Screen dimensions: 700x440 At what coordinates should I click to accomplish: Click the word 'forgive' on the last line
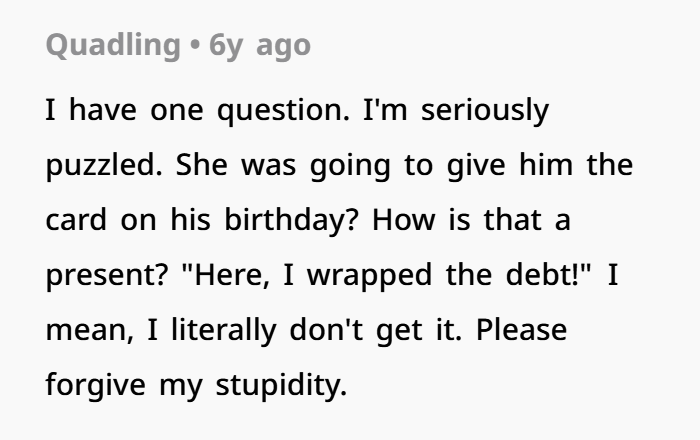pyautogui.click(x=96, y=385)
